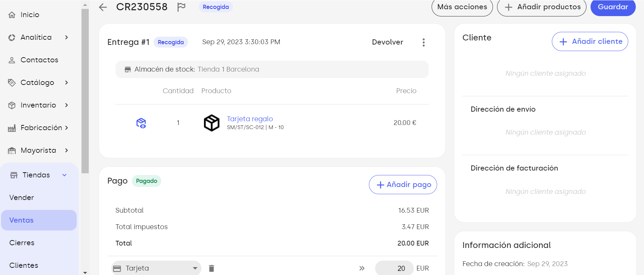Click the Tienda 1 Barcelona warehouse text

[x=228, y=69]
